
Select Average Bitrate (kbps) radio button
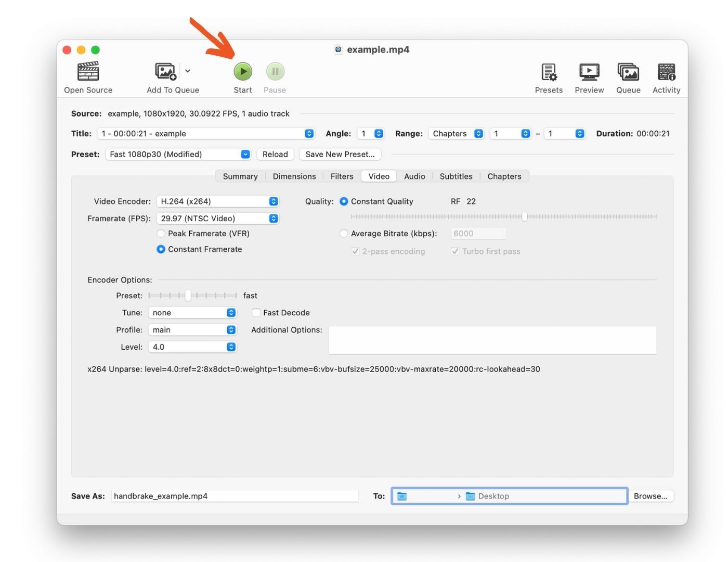[x=344, y=234]
